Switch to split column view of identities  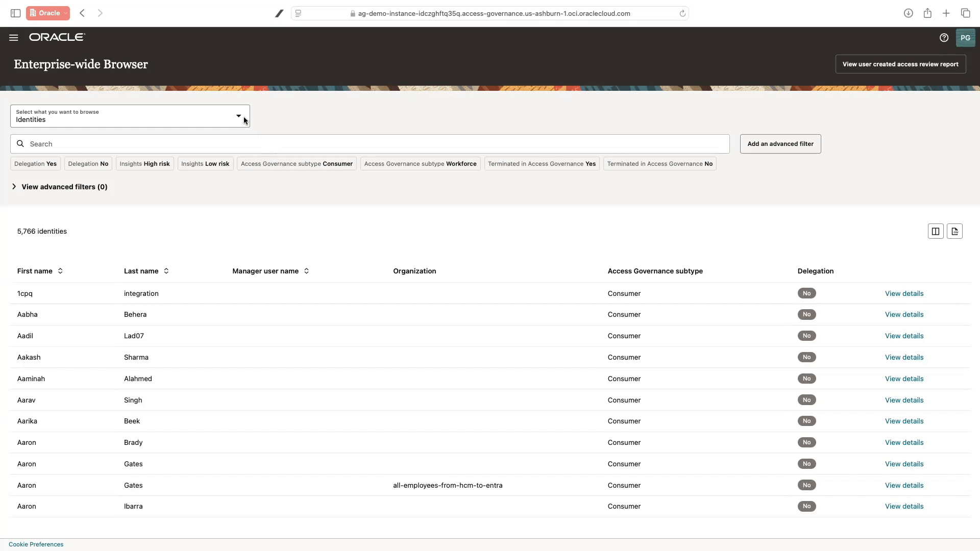pos(935,231)
